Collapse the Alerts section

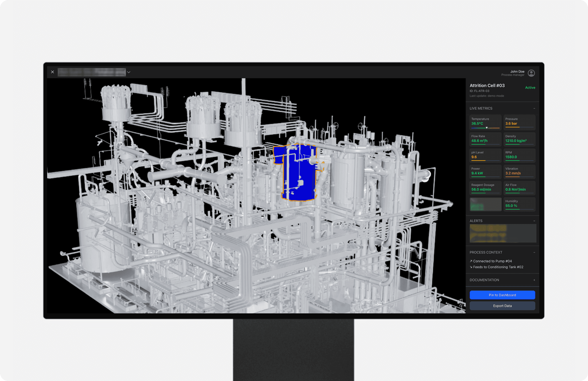click(x=534, y=221)
